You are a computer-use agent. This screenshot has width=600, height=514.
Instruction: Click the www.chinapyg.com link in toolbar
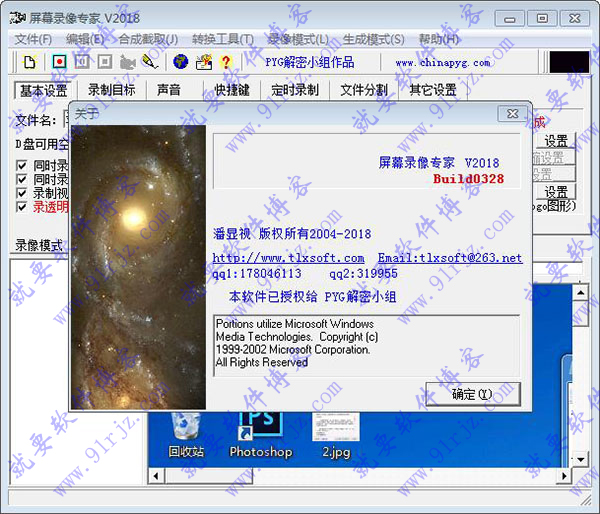[x=442, y=63]
